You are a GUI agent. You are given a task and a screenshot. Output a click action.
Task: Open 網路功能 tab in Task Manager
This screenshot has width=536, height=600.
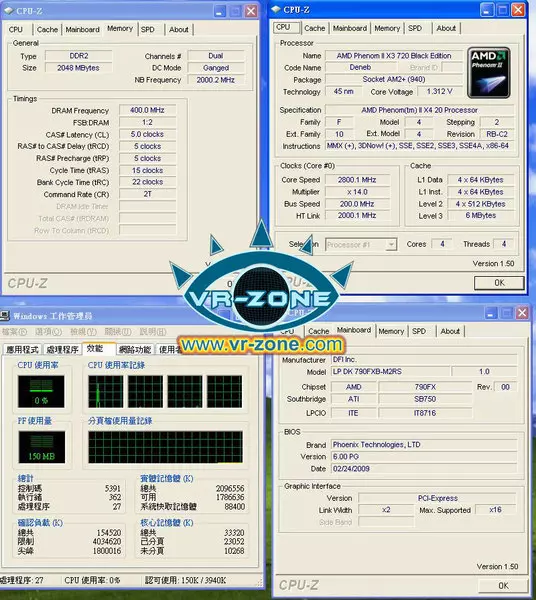[x=135, y=349]
